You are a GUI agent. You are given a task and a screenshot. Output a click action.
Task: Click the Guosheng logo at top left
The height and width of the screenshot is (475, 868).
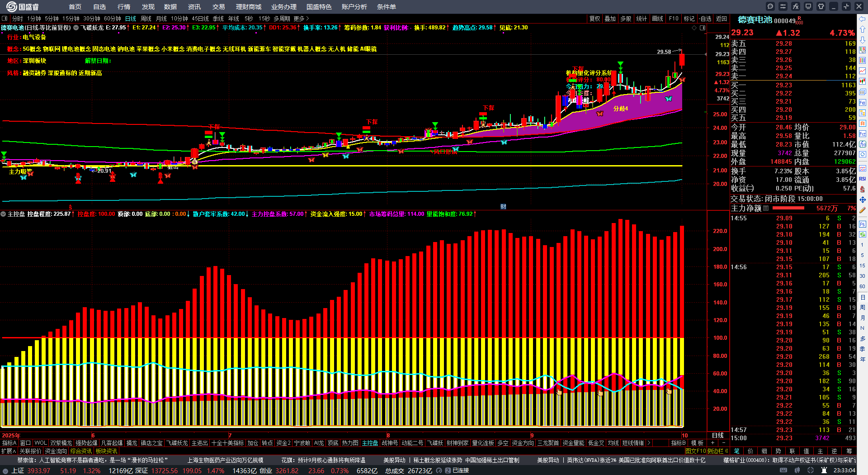tap(23, 7)
